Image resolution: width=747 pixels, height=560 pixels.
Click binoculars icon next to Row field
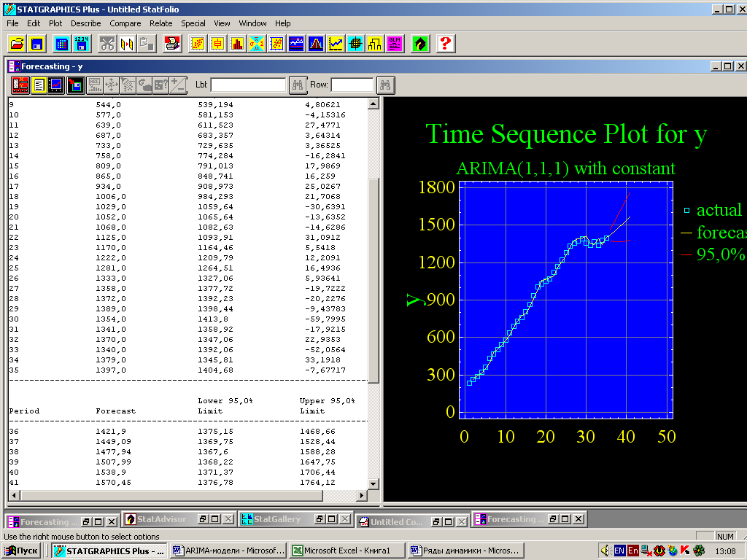coord(385,85)
